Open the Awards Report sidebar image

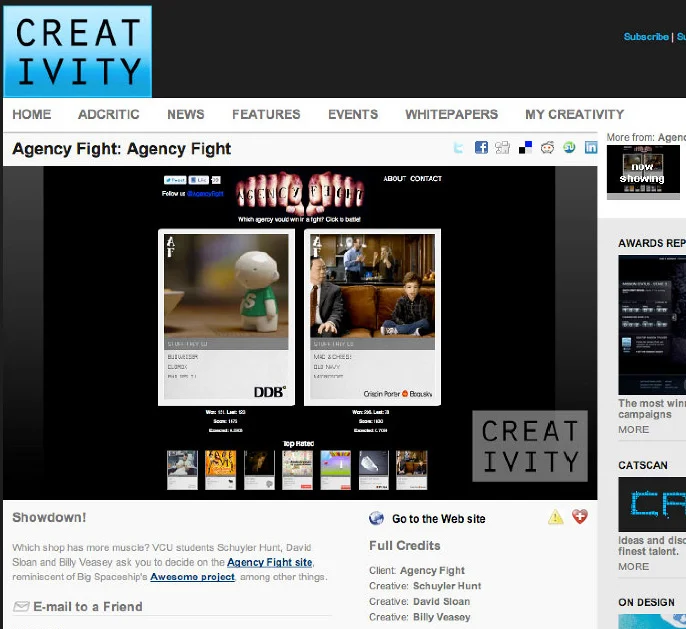[652, 325]
